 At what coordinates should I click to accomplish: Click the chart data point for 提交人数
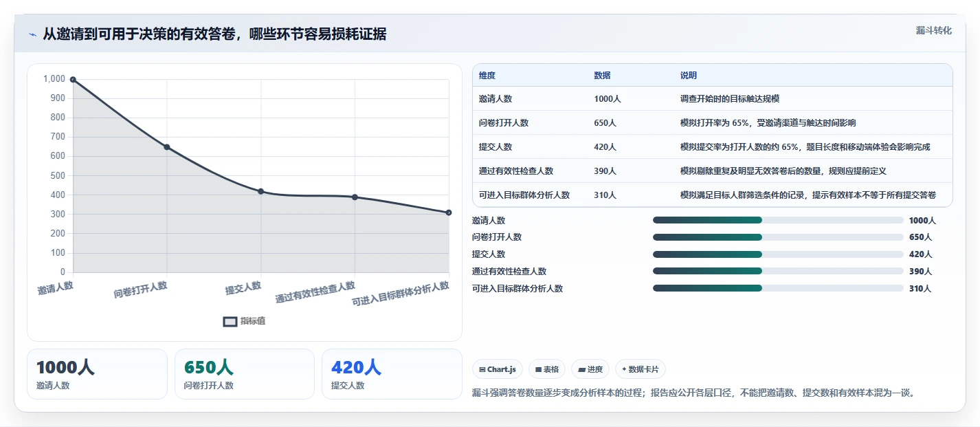coord(261,191)
